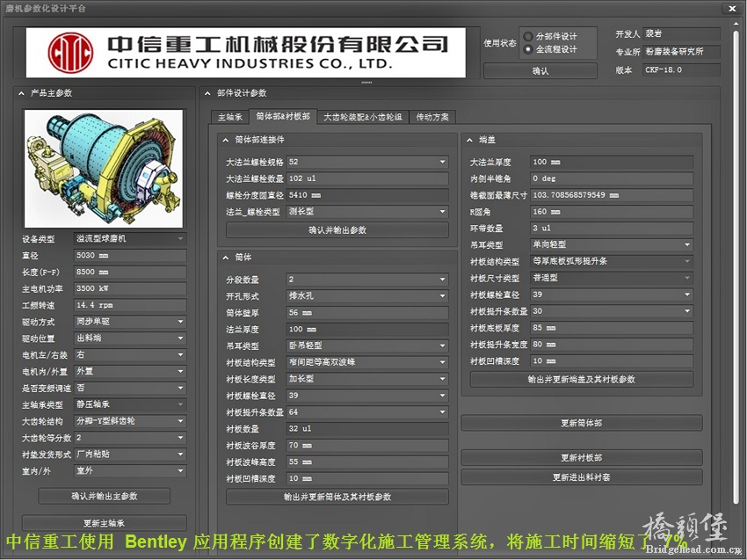Open the 大法兰螺栓规格 dropdown
This screenshot has height=560, width=747.
click(367, 162)
